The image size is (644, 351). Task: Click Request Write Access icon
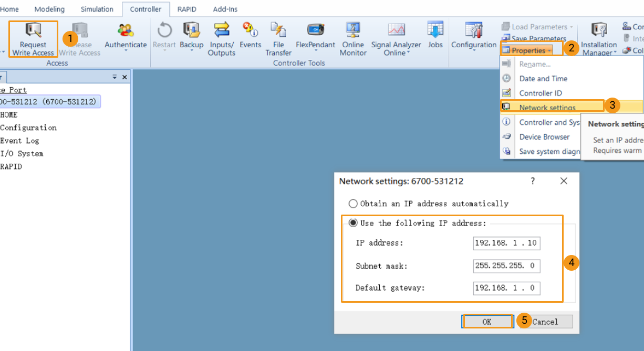(33, 30)
